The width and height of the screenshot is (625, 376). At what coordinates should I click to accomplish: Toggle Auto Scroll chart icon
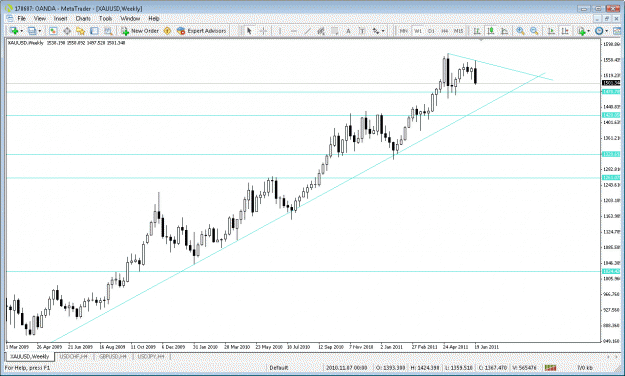551,31
